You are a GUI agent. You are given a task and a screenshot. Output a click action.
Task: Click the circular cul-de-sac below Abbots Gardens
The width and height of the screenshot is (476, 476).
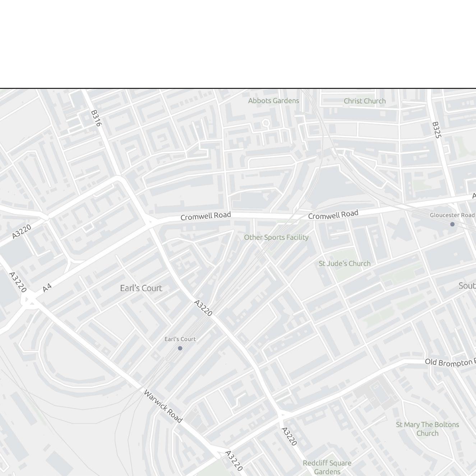click(x=265, y=123)
